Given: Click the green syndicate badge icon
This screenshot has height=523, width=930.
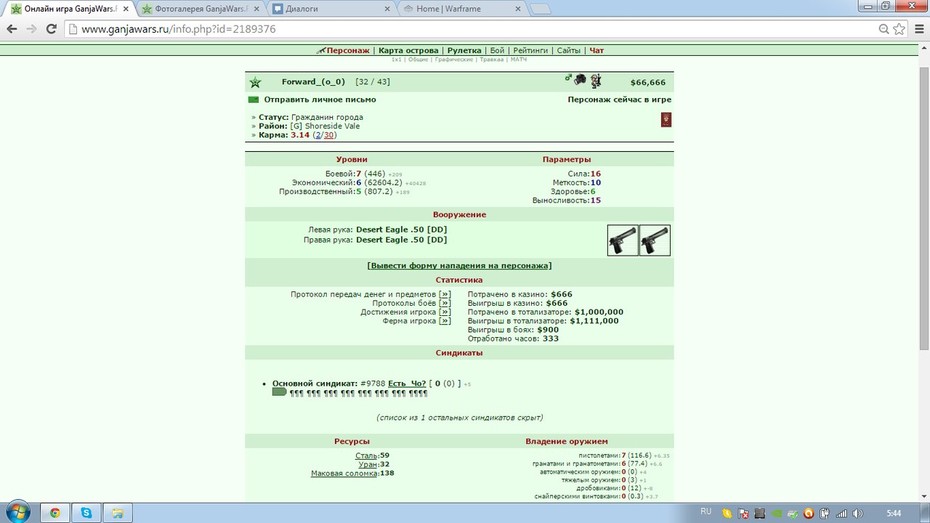Looking at the screenshot, I should click(279, 392).
